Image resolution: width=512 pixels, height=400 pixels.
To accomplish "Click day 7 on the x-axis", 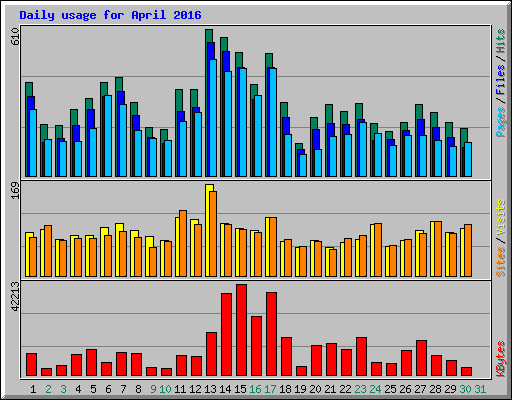I will (x=123, y=389).
